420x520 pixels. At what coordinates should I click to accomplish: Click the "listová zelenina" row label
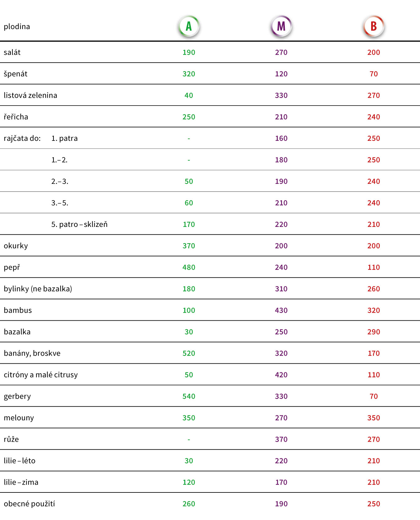(30, 95)
